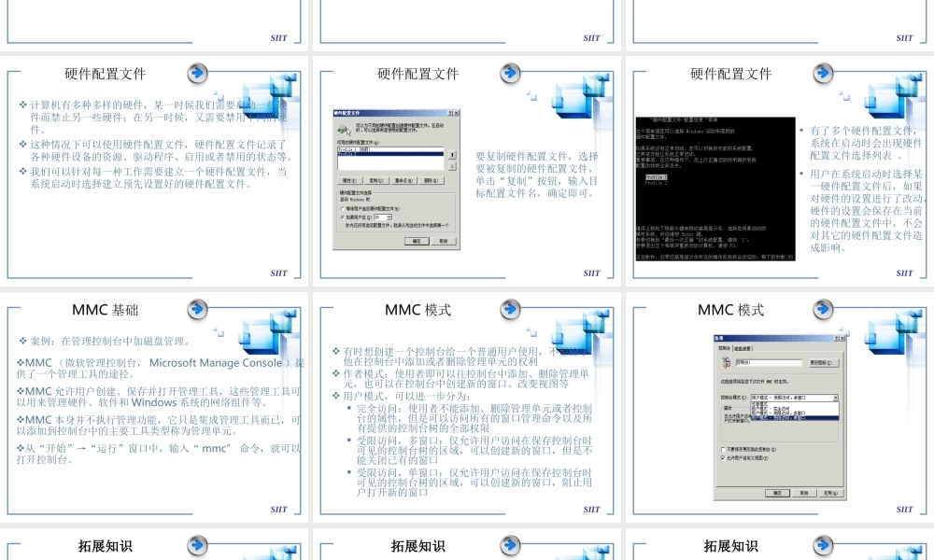Image resolution: width=934 pixels, height=560 pixels.
Task: Click arrow icon on 硬件配置文件 slide with black boot menu
Action: click(823, 73)
